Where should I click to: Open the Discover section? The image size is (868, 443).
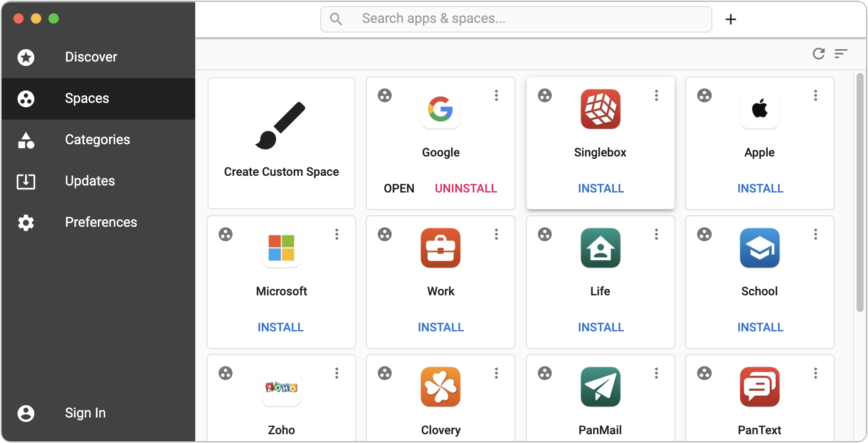98,57
